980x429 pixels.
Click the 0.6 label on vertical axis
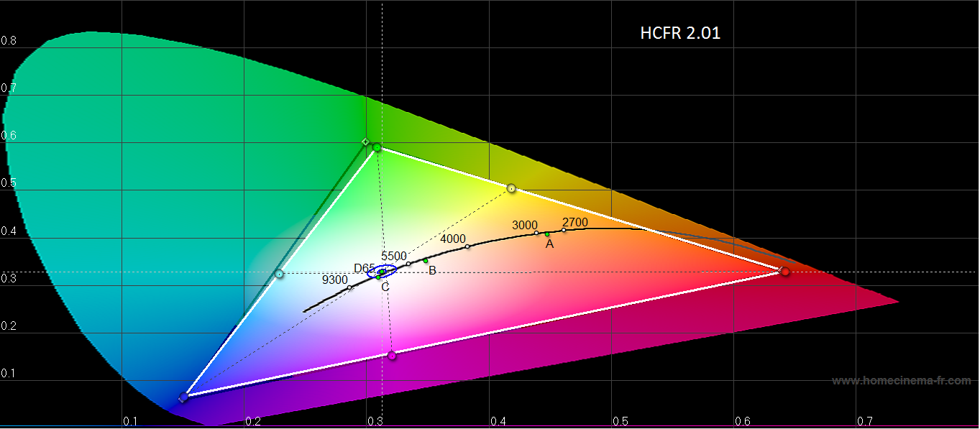coord(9,136)
